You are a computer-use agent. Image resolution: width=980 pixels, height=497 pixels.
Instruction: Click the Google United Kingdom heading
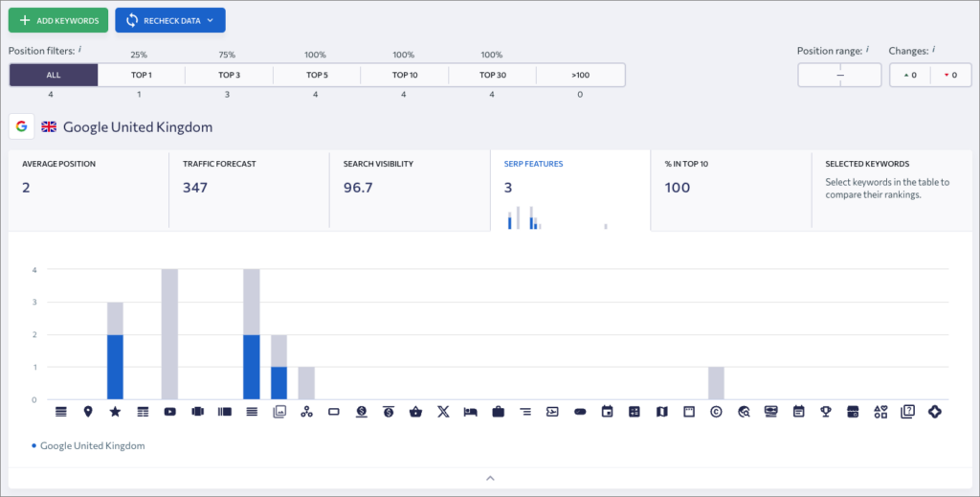pos(138,127)
